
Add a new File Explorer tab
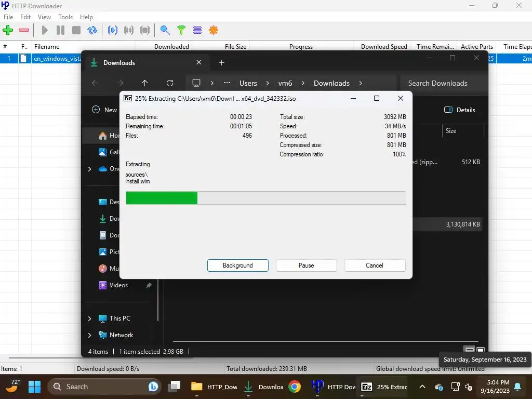click(221, 63)
